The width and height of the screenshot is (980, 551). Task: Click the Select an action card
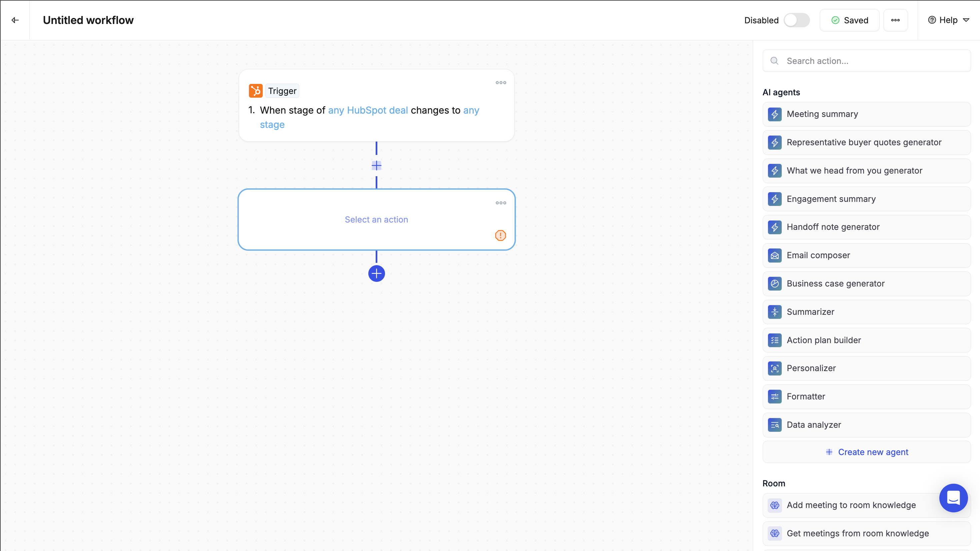376,220
